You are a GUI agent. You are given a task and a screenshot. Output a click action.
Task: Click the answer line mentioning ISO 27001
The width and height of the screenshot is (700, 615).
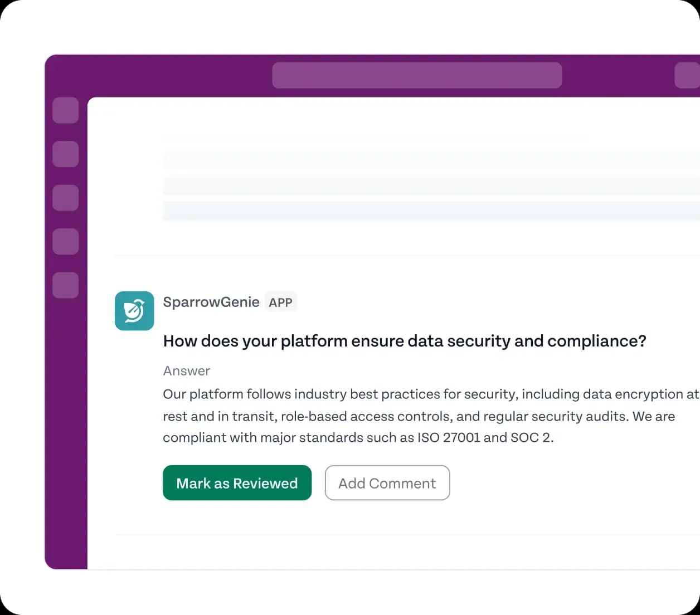(358, 438)
